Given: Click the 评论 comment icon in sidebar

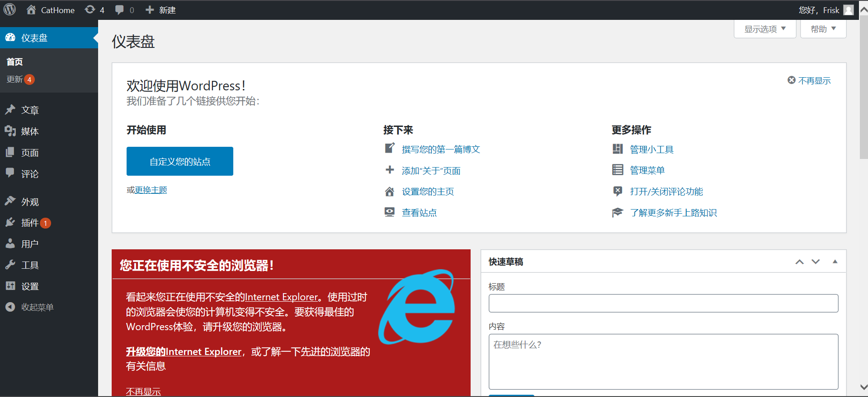Looking at the screenshot, I should click(10, 173).
